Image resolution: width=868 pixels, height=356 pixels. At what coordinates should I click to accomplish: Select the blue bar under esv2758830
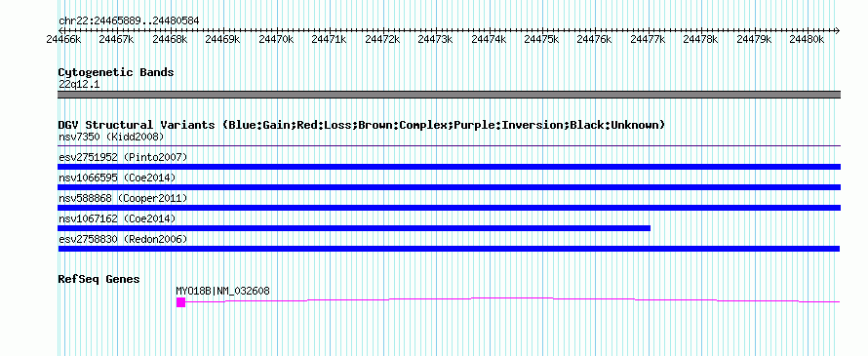point(449,249)
